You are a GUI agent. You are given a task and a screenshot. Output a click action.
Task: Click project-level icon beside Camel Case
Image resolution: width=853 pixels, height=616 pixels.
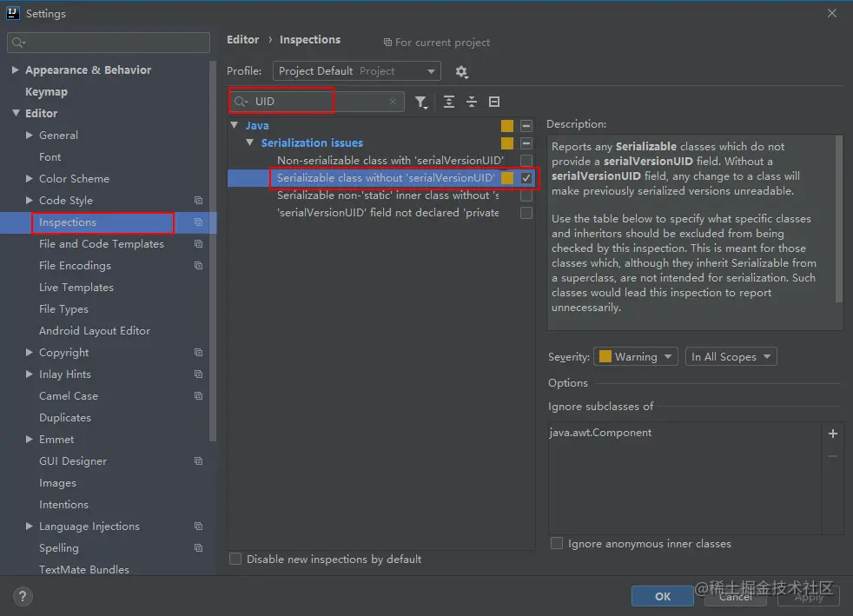click(x=199, y=396)
